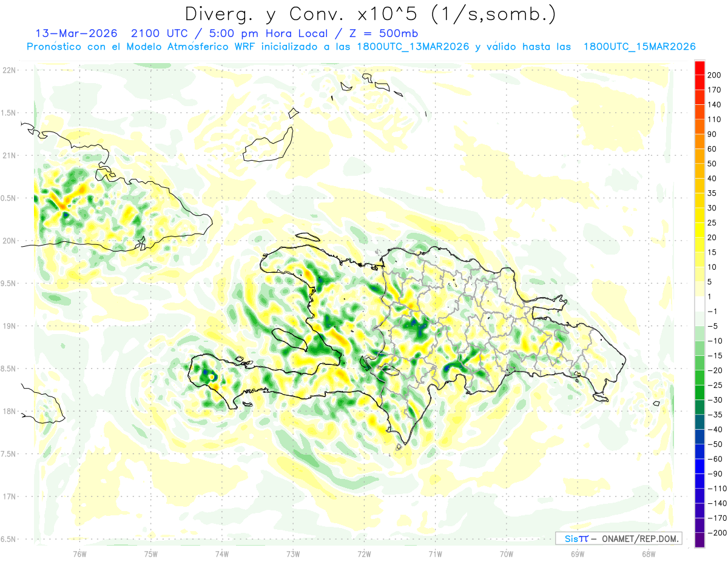Screen dimensions: 728x562
Task: Click the '19N' latitude label
Action: click(x=9, y=326)
